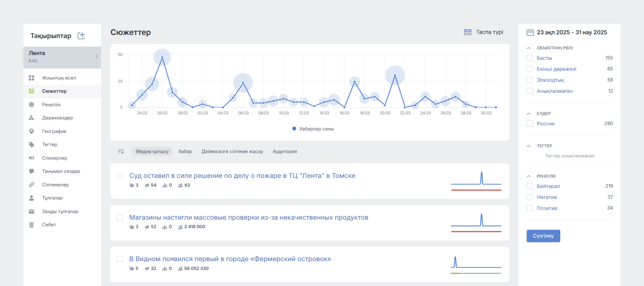Image resolution: width=644 pixels, height=286 pixels.
Task: Add a new topic with the plus icon
Action: (x=81, y=36)
